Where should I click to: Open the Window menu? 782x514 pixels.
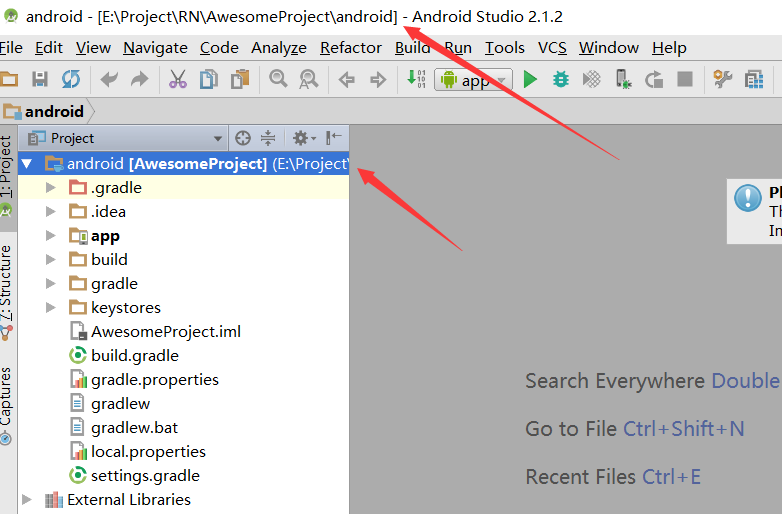point(609,48)
